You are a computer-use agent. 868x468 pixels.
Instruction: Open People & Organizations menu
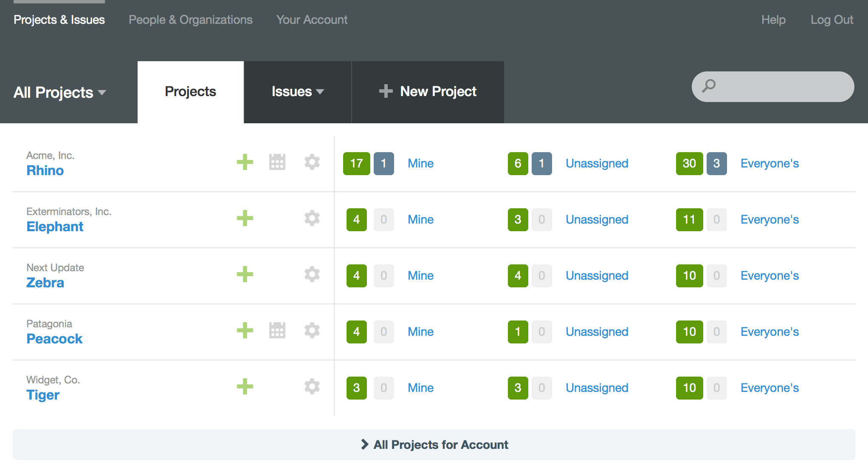[x=190, y=20]
